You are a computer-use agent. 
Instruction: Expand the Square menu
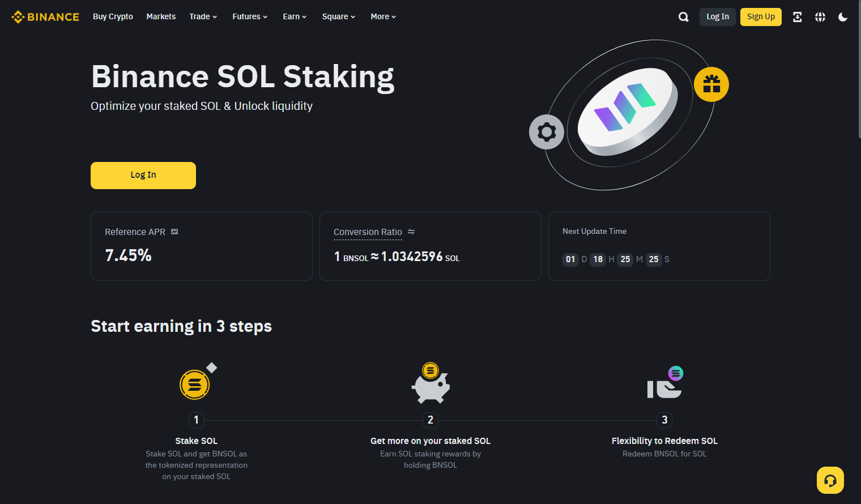pyautogui.click(x=339, y=16)
